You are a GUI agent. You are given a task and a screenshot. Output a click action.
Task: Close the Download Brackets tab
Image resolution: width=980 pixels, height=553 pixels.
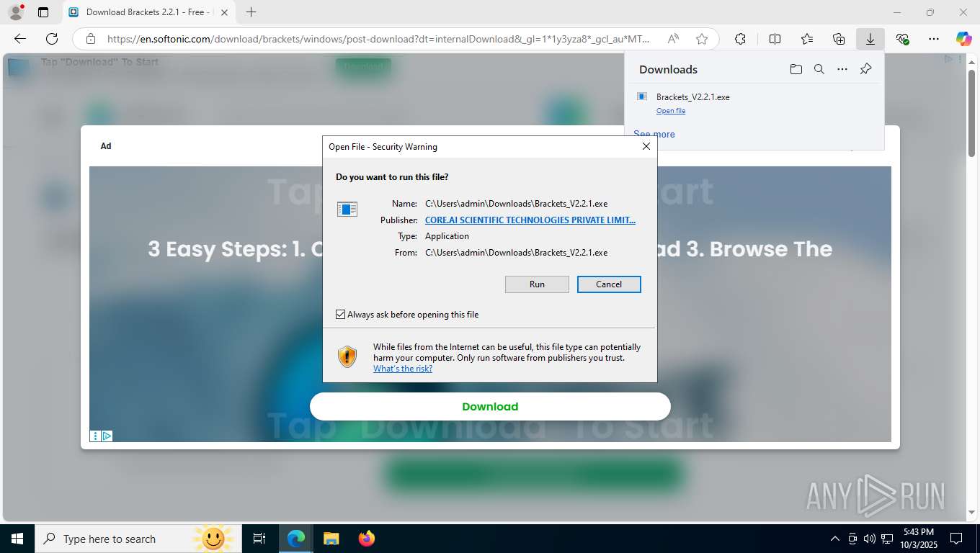[224, 12]
